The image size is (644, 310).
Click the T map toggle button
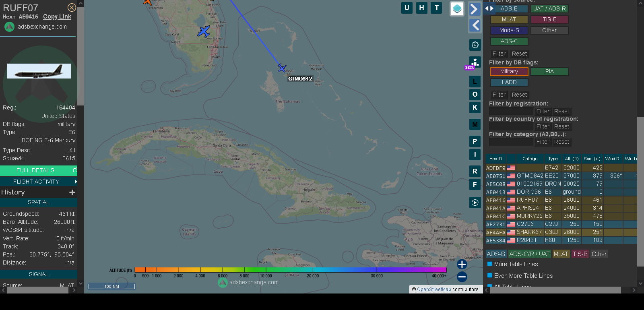point(437,8)
